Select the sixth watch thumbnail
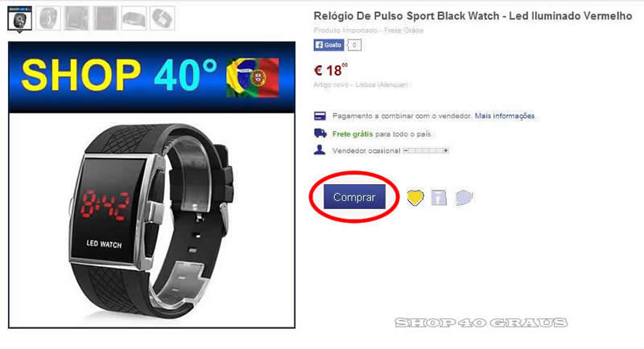 [x=163, y=18]
